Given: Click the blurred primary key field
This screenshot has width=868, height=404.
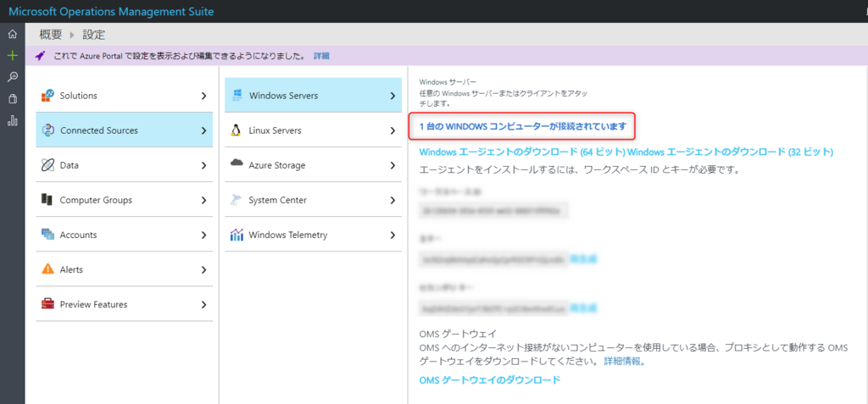Looking at the screenshot, I should pyautogui.click(x=494, y=259).
